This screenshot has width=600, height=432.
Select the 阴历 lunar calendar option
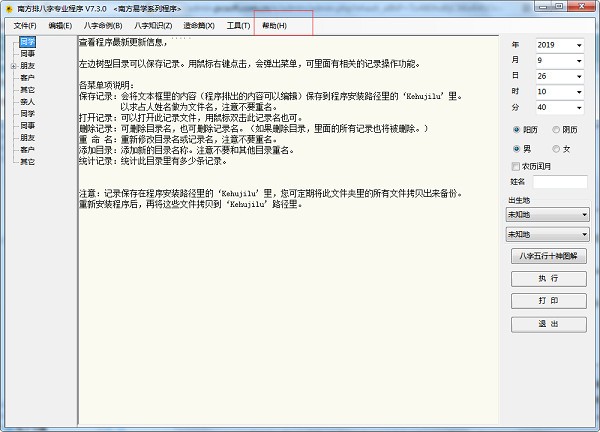556,129
